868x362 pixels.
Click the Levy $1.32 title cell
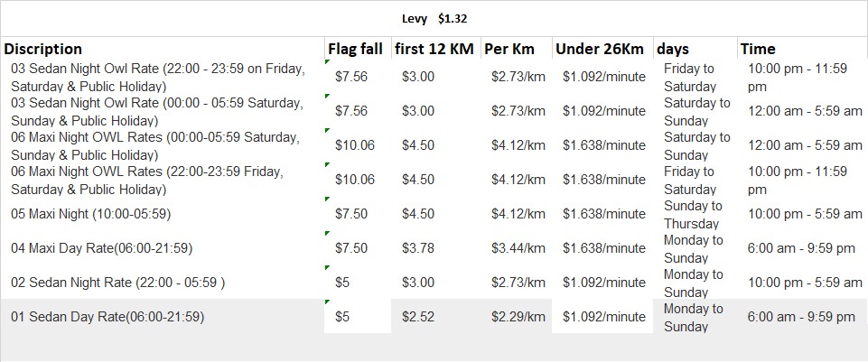pyautogui.click(x=434, y=18)
